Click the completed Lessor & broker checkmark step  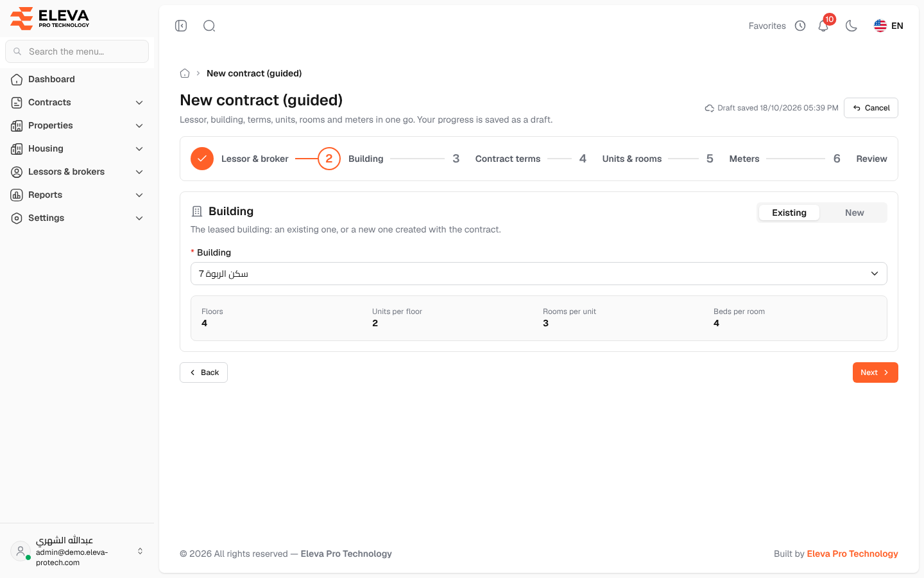pyautogui.click(x=202, y=159)
